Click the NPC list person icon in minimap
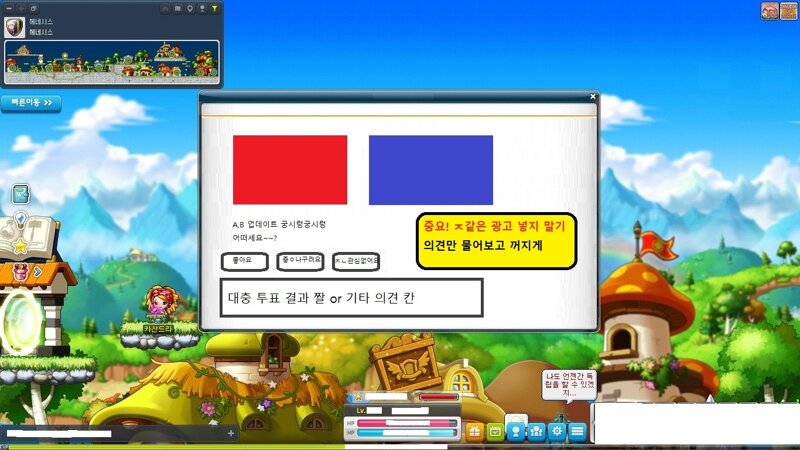Viewport: 800px width, 450px height. (202, 9)
